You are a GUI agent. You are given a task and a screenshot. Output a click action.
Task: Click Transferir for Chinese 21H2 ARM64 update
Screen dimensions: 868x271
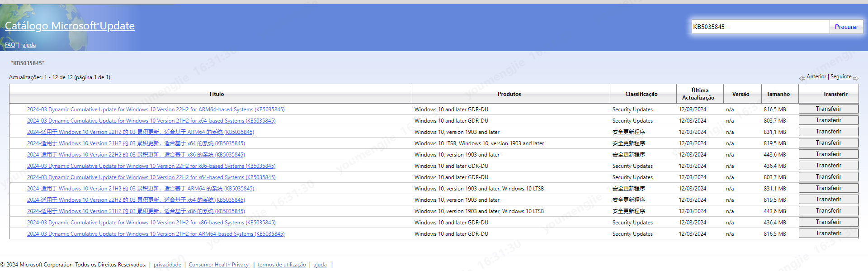pos(828,188)
